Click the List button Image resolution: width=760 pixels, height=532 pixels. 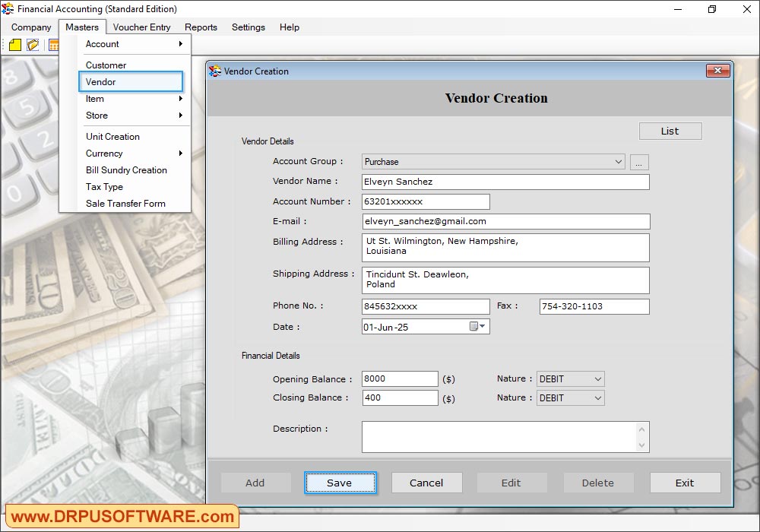pyautogui.click(x=670, y=131)
